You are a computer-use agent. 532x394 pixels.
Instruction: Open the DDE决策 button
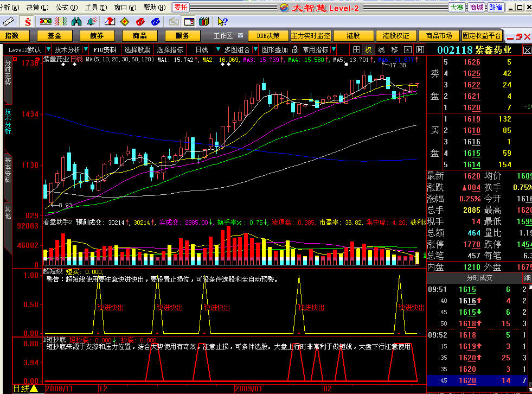(268, 36)
